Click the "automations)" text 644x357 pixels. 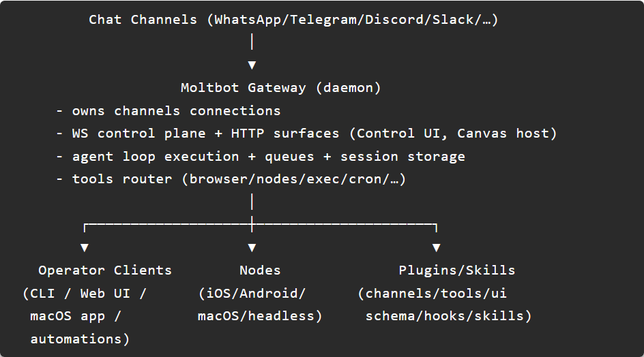coord(80,339)
